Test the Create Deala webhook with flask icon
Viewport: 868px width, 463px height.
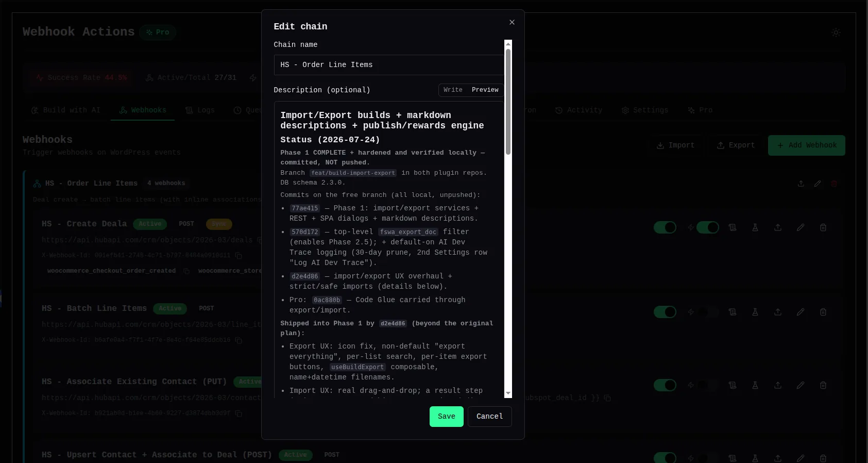click(x=755, y=227)
